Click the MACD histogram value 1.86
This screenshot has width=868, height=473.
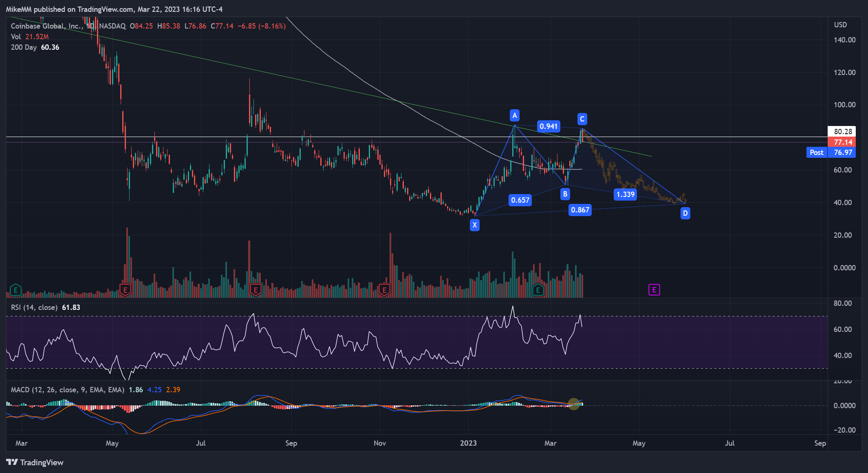tap(136, 390)
